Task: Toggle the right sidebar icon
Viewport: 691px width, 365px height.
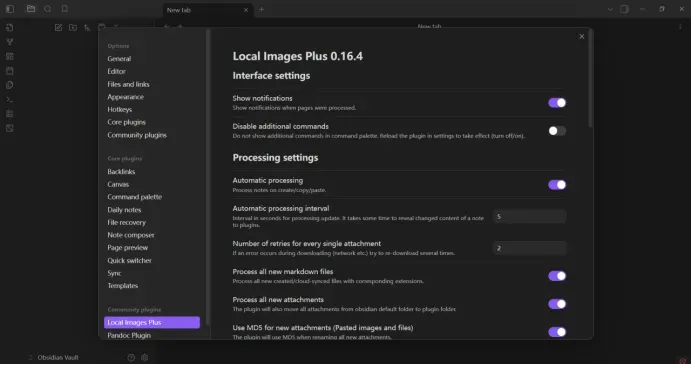Action: point(624,9)
